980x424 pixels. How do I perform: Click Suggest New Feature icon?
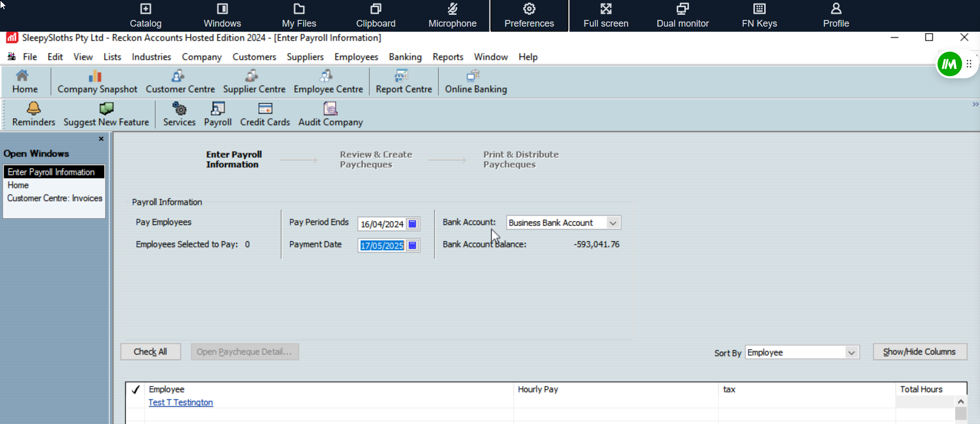click(x=106, y=115)
